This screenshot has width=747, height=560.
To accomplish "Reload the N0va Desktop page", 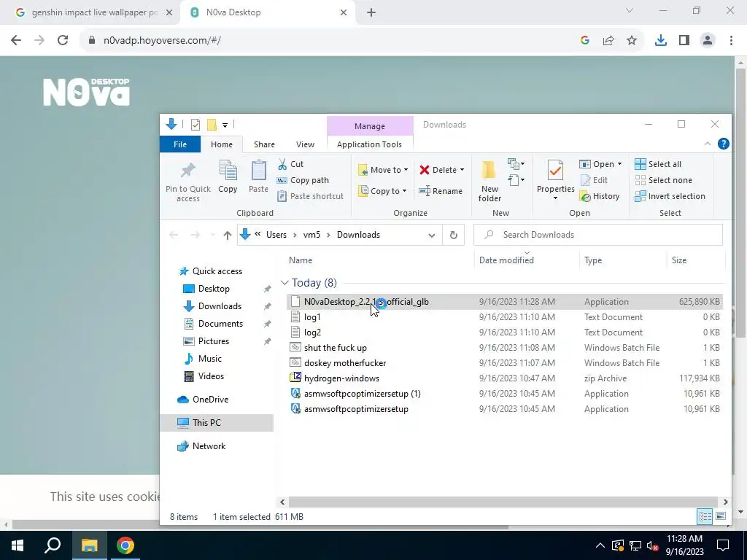I will pyautogui.click(x=63, y=41).
